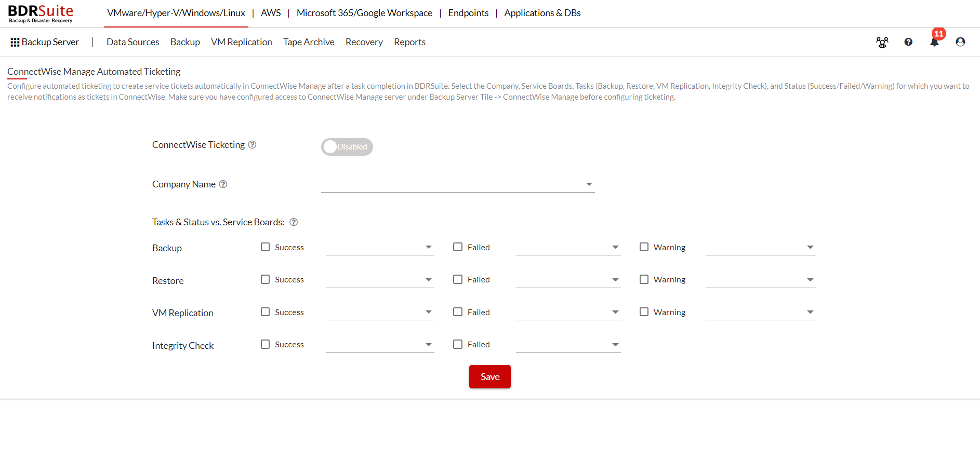Switch to Endpoints tab
The width and height of the screenshot is (980, 475).
click(468, 13)
